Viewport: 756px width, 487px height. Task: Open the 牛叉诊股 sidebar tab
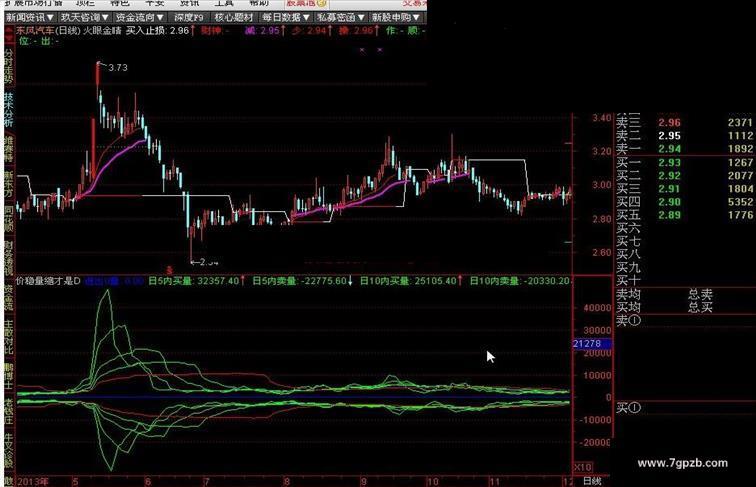pyautogui.click(x=9, y=451)
